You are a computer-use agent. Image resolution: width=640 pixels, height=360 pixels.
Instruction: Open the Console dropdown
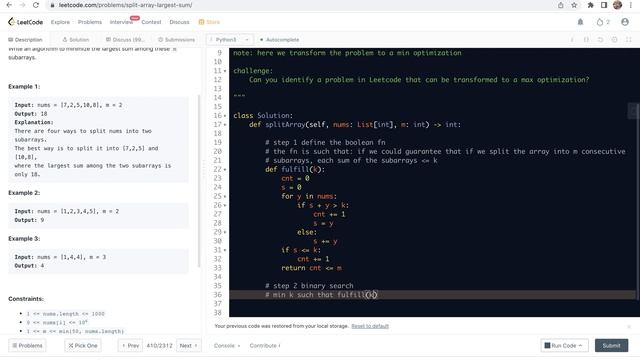coord(227,346)
